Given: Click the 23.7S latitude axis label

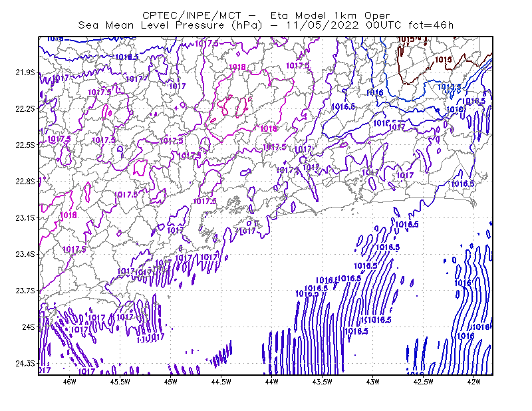Looking at the screenshot, I should [25, 291].
